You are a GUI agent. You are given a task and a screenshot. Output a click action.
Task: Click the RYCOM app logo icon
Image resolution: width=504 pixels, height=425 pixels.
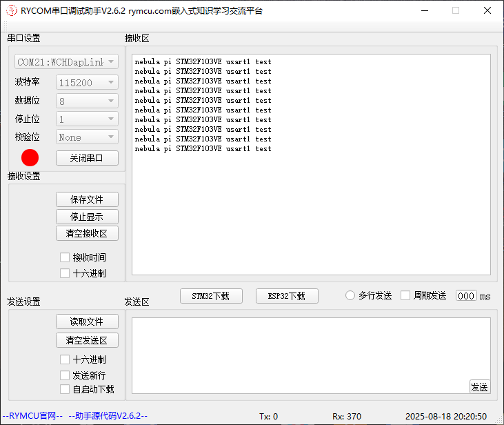pyautogui.click(x=11, y=10)
